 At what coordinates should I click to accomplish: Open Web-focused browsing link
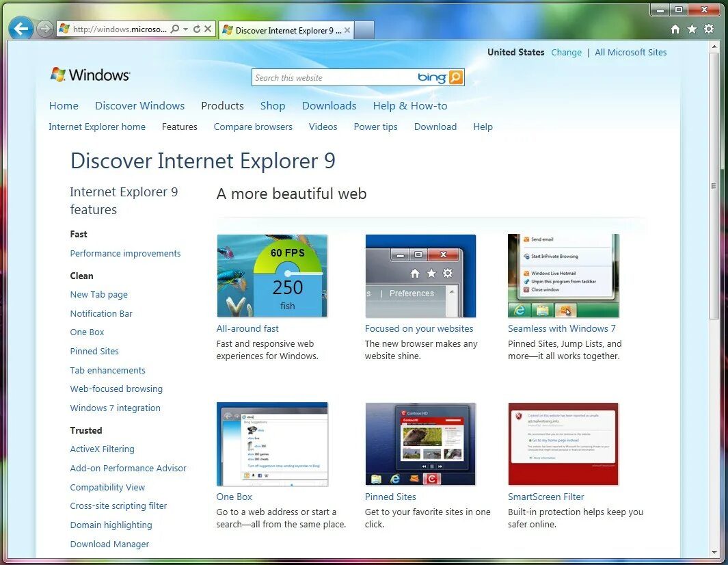point(116,389)
